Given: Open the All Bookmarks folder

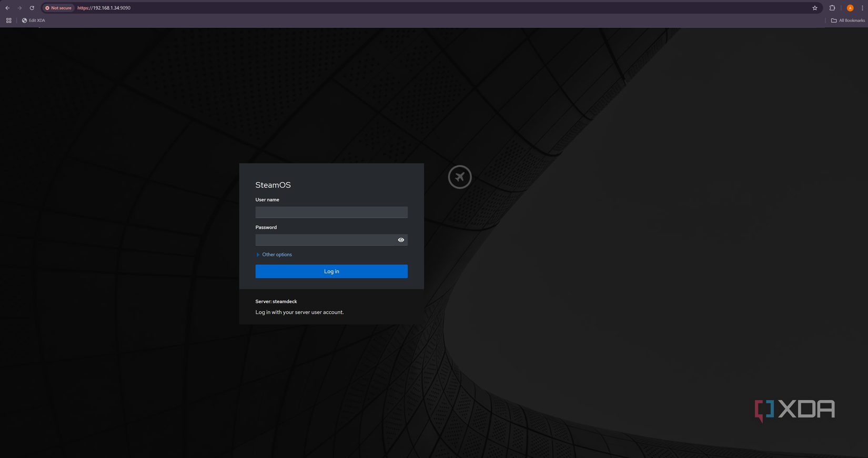Looking at the screenshot, I should pos(847,21).
